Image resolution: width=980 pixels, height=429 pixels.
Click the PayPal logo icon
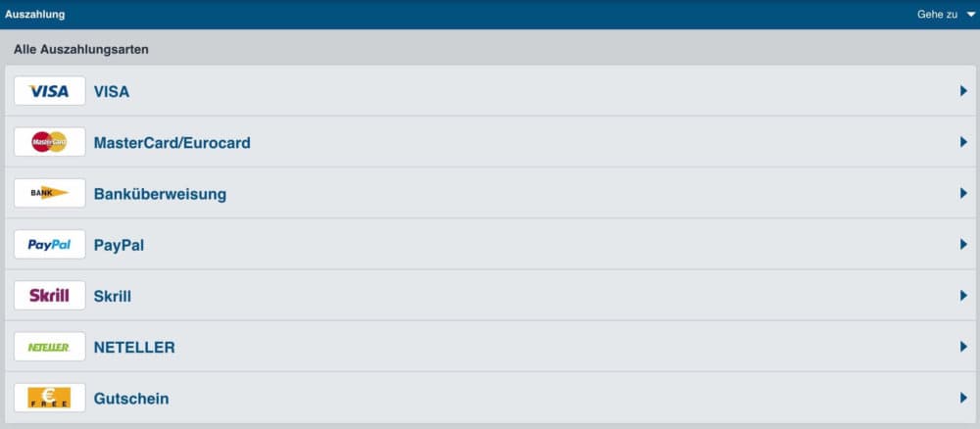pyautogui.click(x=49, y=244)
